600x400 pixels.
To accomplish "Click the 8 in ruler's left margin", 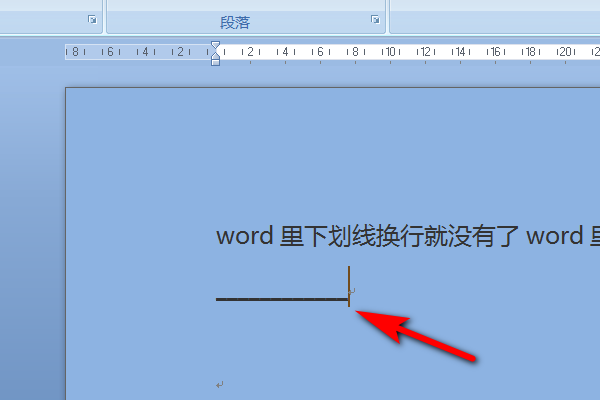I will click(x=75, y=52).
